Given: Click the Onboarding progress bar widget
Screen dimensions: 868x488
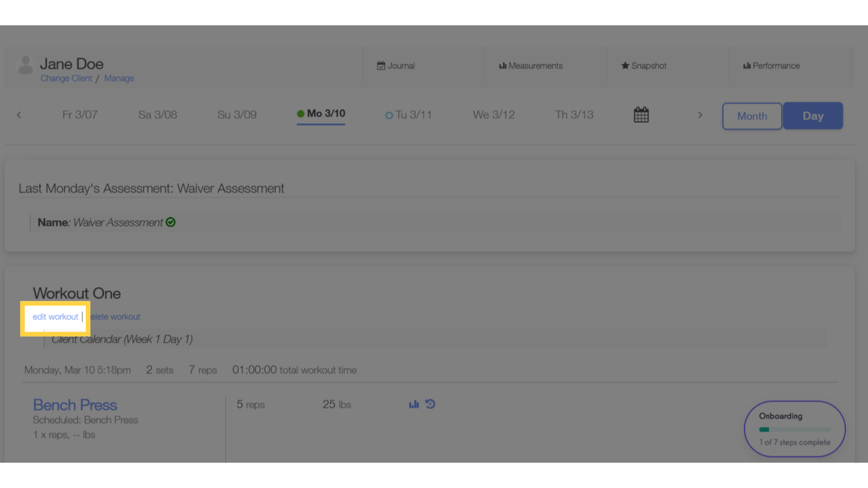Looking at the screenshot, I should pyautogui.click(x=794, y=429).
